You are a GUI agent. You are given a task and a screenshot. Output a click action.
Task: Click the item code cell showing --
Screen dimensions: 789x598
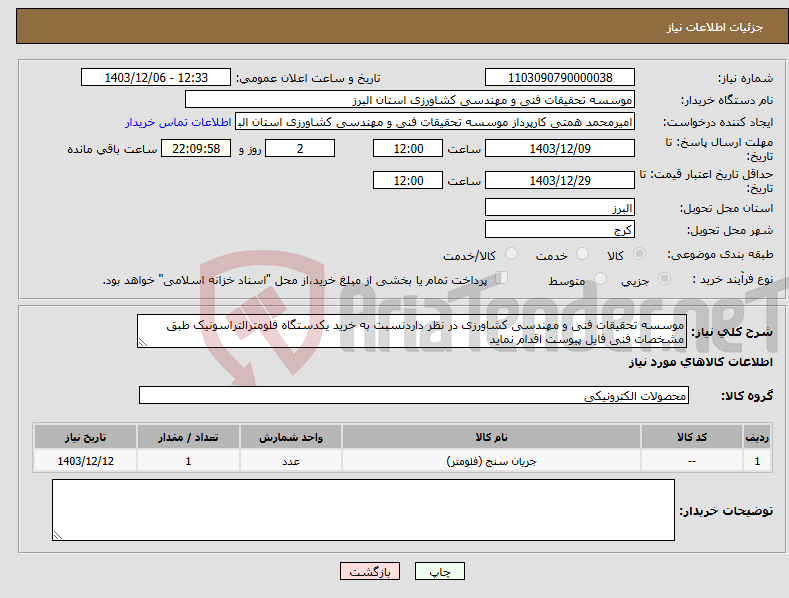click(x=691, y=461)
